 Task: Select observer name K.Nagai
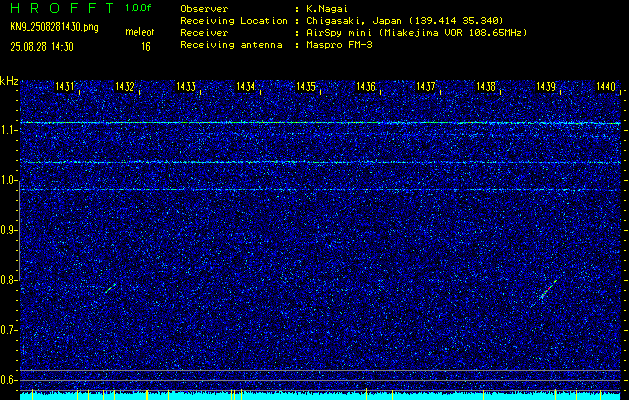[x=326, y=9]
